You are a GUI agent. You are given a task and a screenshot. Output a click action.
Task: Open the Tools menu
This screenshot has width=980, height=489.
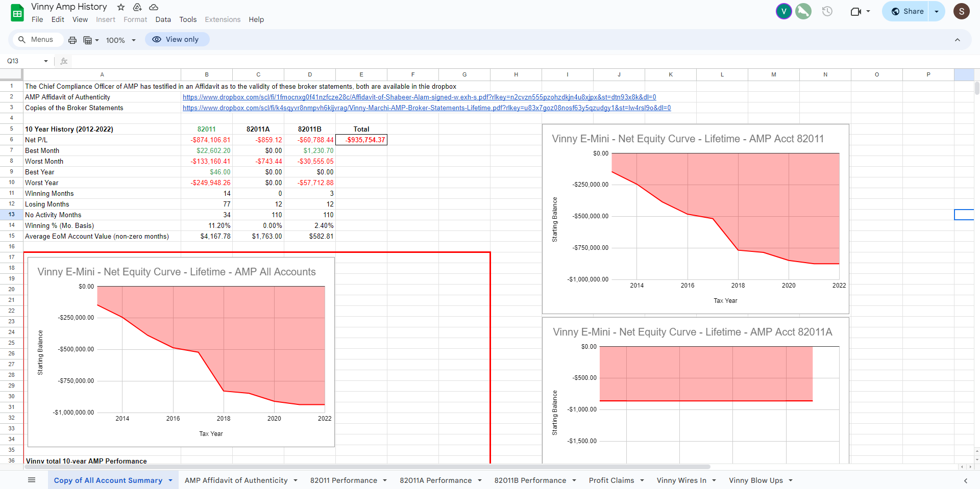[x=188, y=19]
